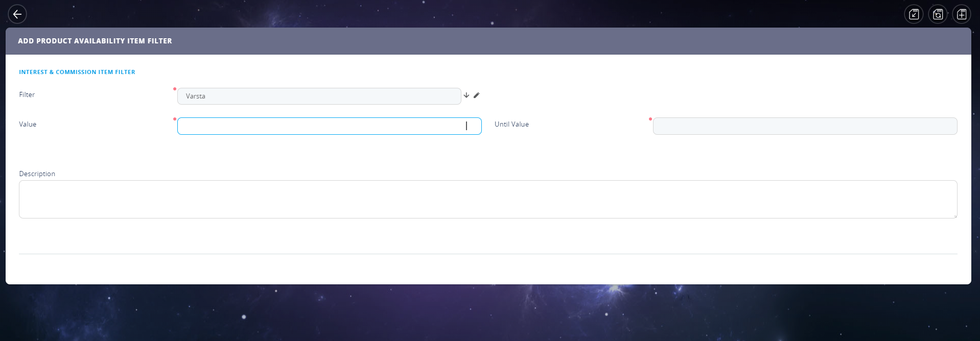Click the Value field label
This screenshot has width=980, height=341.
tap(28, 124)
